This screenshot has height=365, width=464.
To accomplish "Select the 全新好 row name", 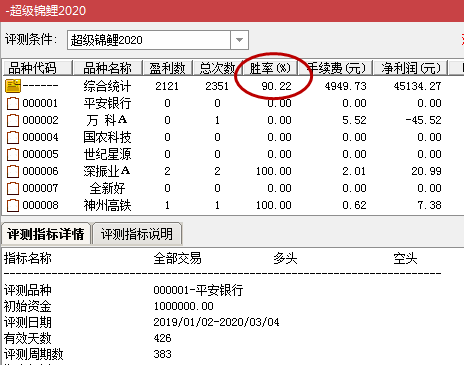I will click(107, 188).
